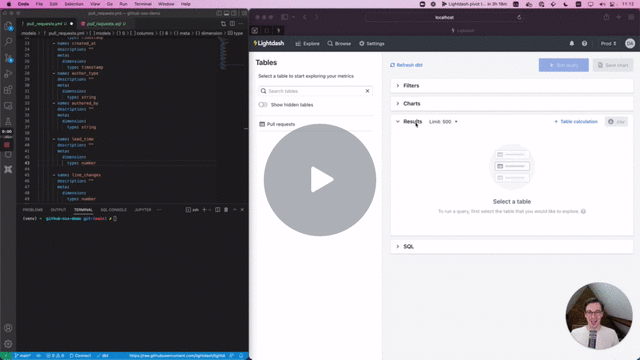Open the Accounts icon in activity bar
This screenshot has width=640, height=360.
tap(8, 328)
